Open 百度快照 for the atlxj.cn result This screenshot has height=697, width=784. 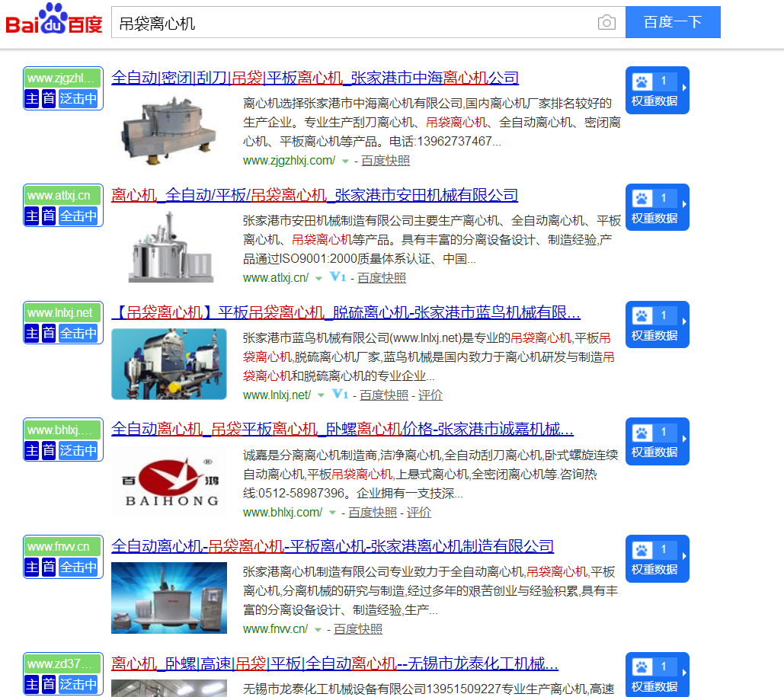pos(382,277)
